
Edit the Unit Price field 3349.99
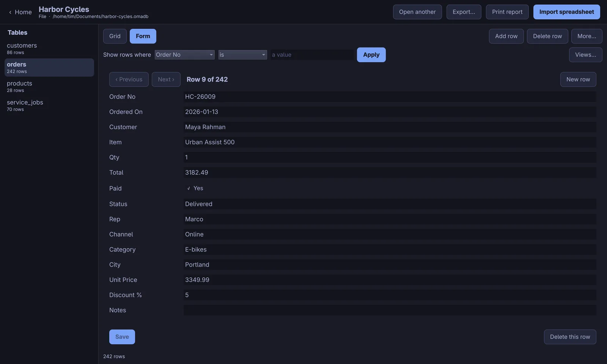tap(390, 280)
